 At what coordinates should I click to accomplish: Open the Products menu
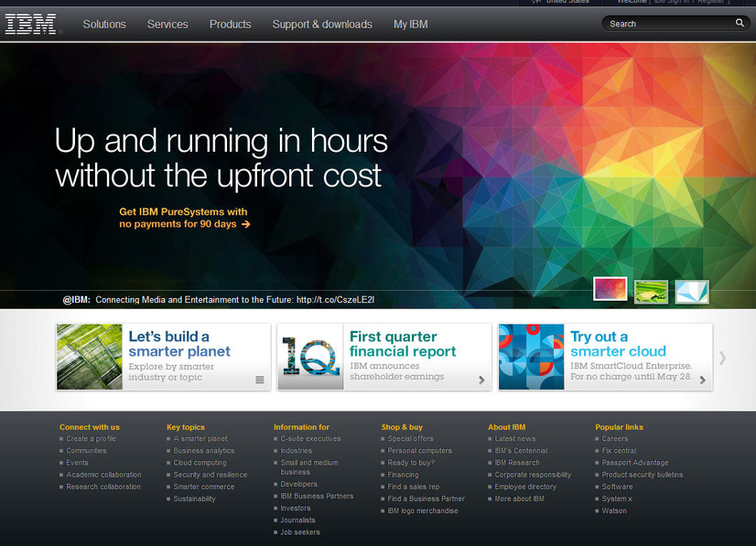pyautogui.click(x=230, y=24)
